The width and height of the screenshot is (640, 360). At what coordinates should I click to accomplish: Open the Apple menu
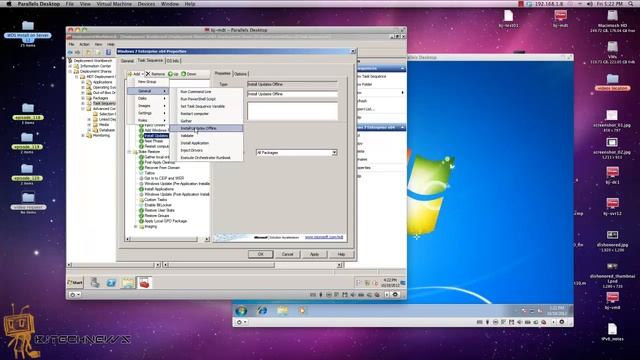click(x=9, y=4)
